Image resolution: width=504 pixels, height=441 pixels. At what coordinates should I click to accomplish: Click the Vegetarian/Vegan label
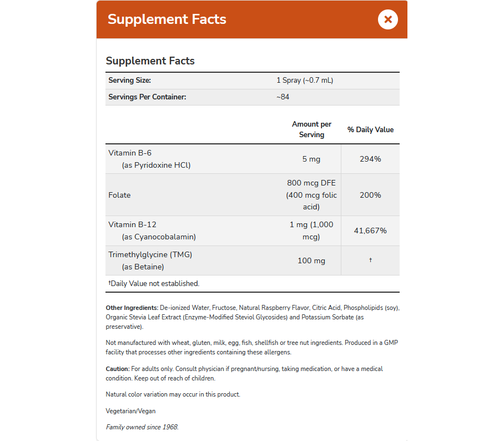click(130, 411)
